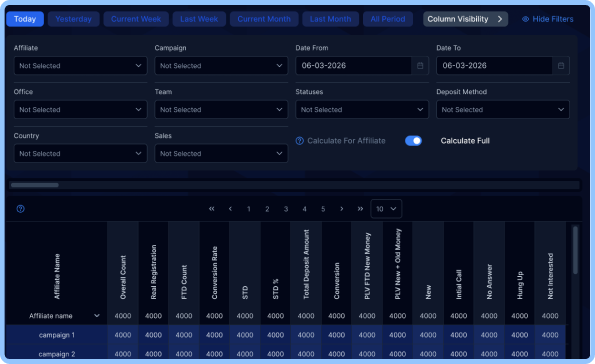Open the Country dropdown
The width and height of the screenshot is (595, 364).
point(80,153)
